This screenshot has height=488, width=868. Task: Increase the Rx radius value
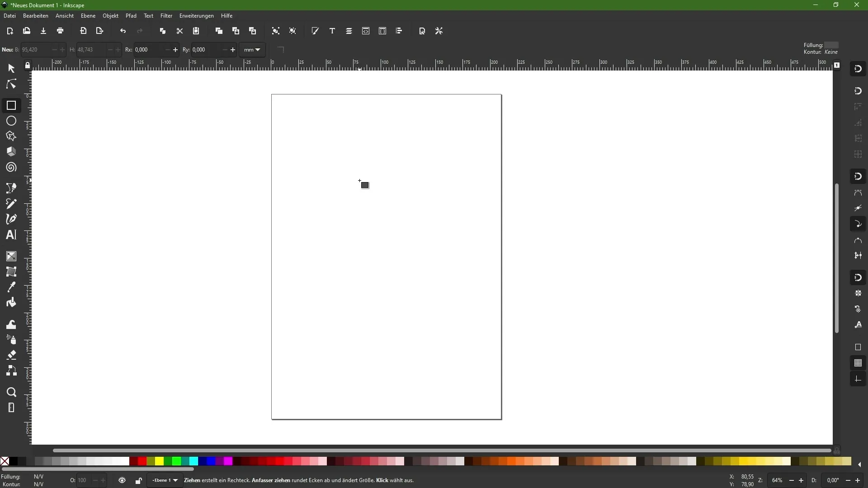[175, 50]
